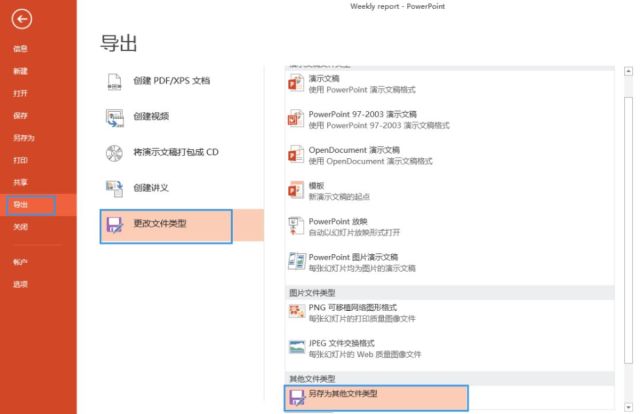The height and width of the screenshot is (414, 640).
Task: Open the 打印 (Print) page
Action: click(20, 160)
